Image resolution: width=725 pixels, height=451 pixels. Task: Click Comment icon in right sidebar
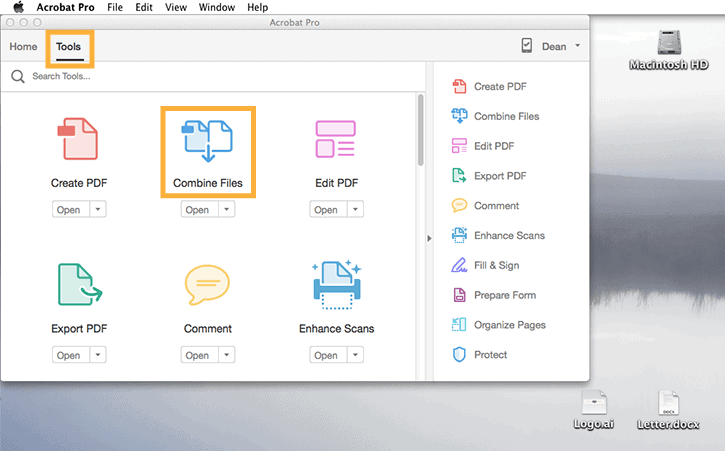coord(459,205)
